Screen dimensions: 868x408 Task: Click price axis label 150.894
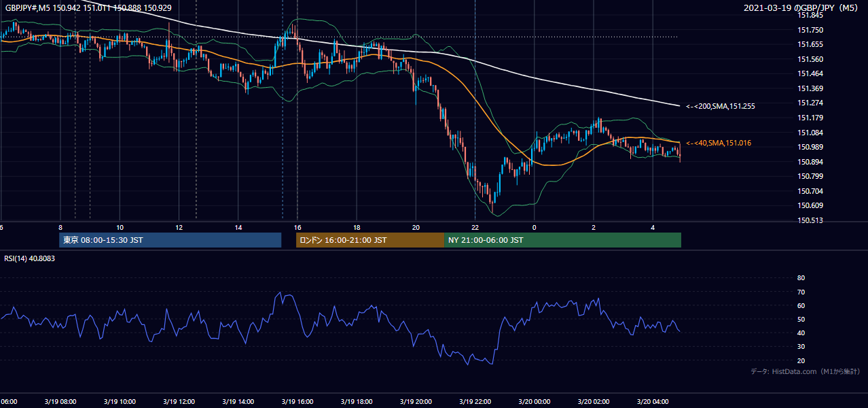(x=810, y=162)
